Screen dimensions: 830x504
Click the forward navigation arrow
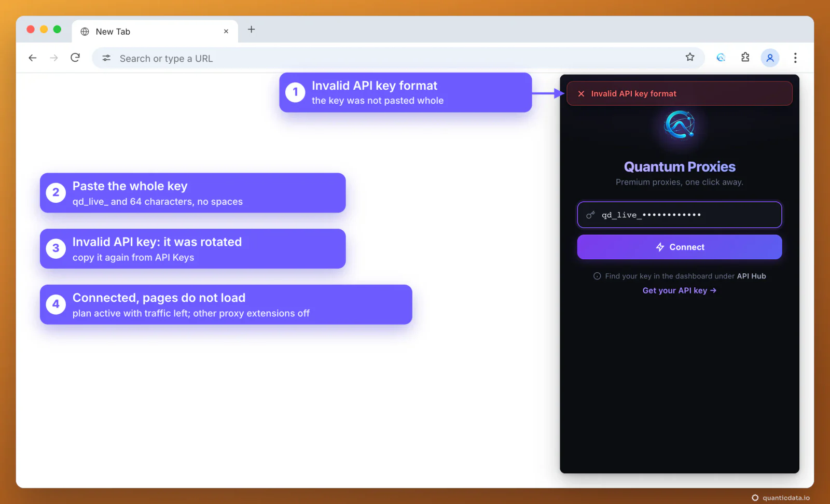pos(54,58)
